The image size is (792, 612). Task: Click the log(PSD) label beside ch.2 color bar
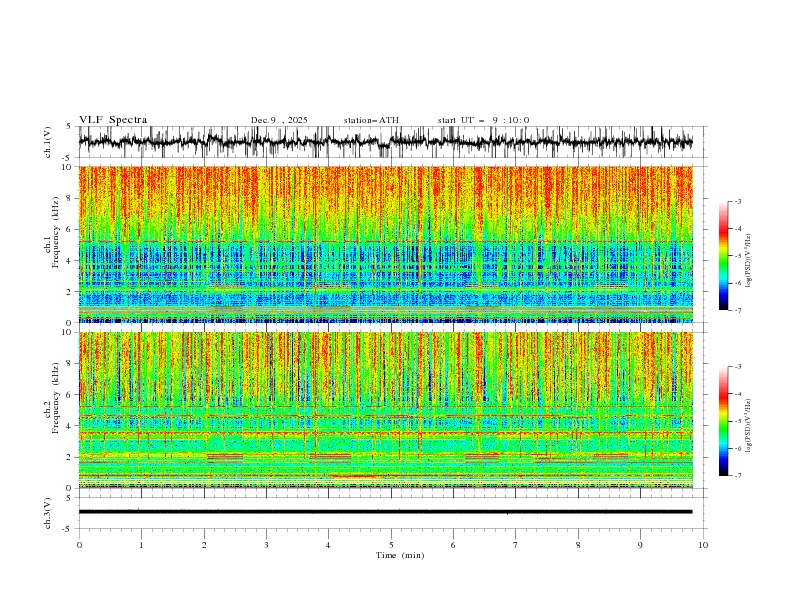point(749,426)
